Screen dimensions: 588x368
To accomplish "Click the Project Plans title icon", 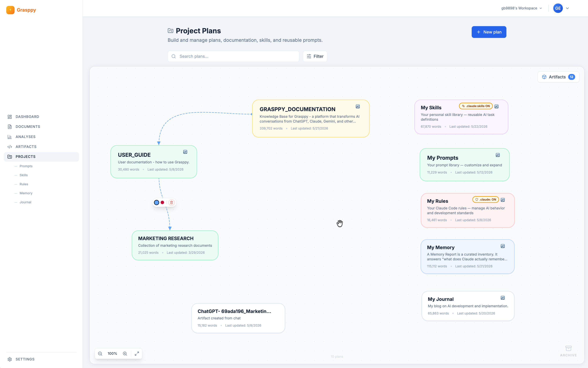I will tap(171, 31).
